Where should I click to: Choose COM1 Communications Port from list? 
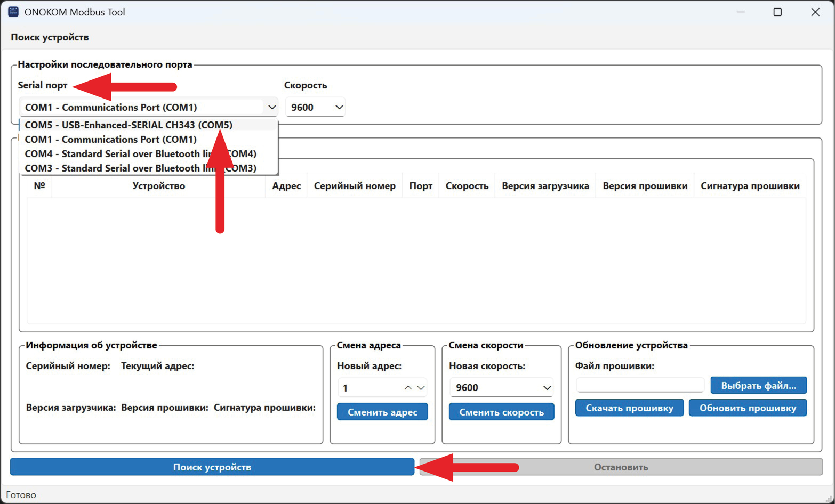(x=111, y=140)
